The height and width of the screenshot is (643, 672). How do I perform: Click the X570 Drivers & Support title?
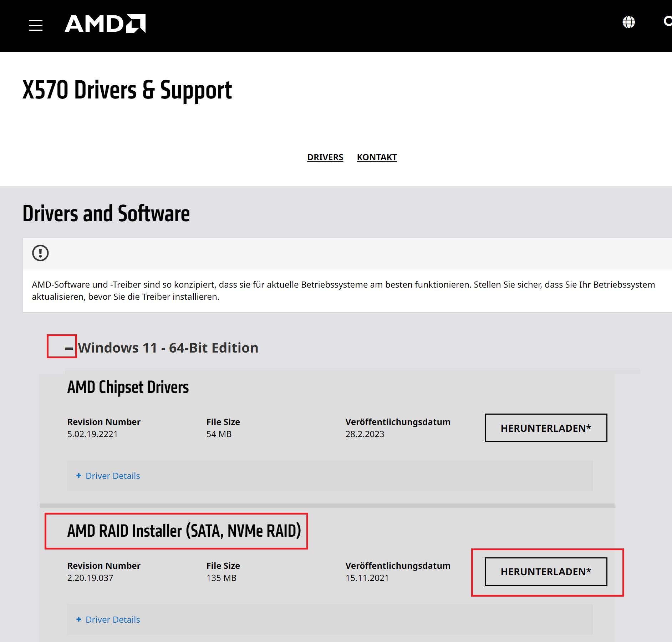click(x=127, y=90)
